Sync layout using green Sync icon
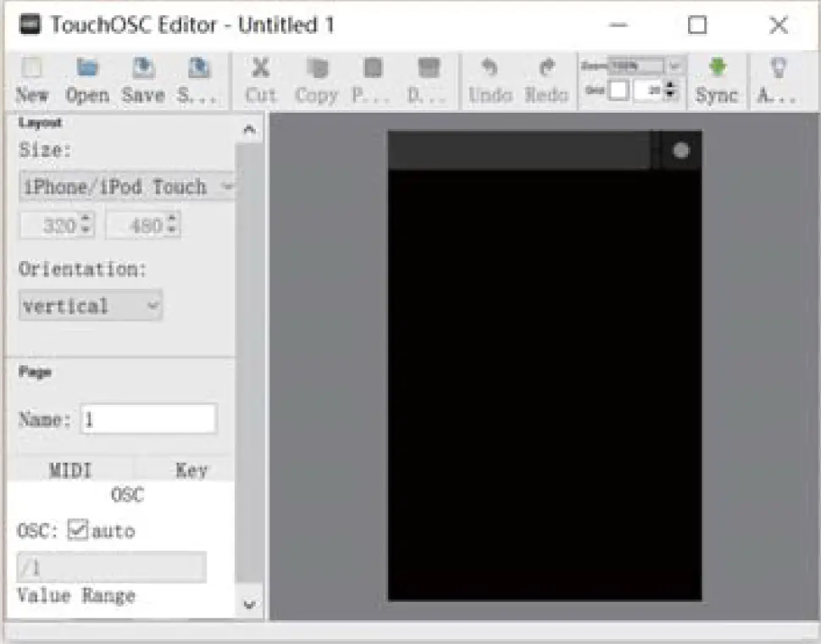 [718, 68]
